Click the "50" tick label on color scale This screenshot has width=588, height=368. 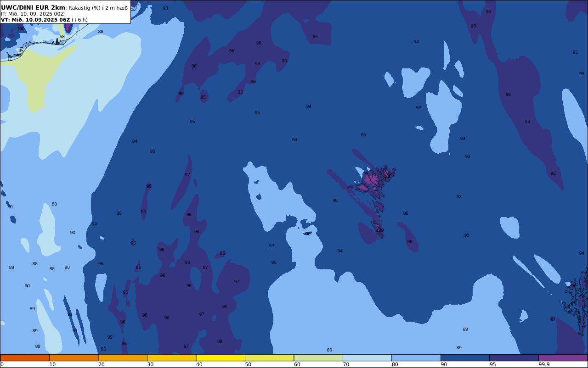[248, 364]
